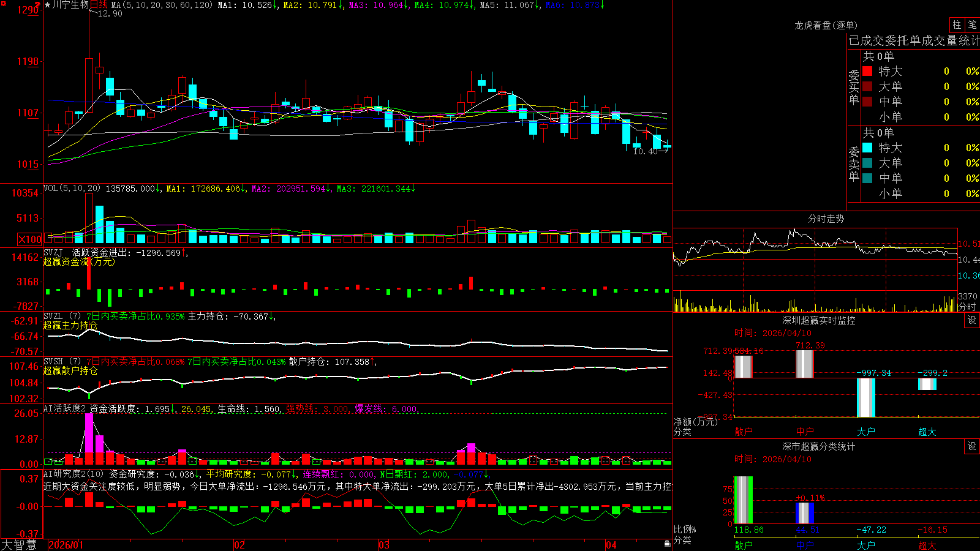980x551 pixels.
Task: Click the 04 month marker on the timeline
Action: click(611, 545)
